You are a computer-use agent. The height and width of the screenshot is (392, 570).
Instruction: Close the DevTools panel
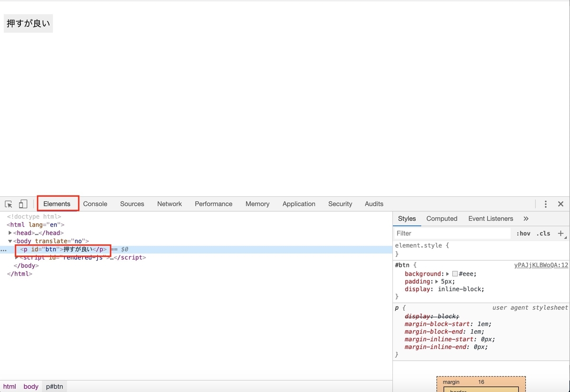(560, 204)
